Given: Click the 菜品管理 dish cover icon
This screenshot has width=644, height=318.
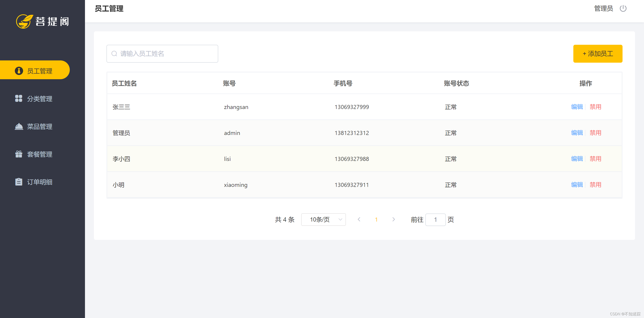Looking at the screenshot, I should pyautogui.click(x=19, y=126).
